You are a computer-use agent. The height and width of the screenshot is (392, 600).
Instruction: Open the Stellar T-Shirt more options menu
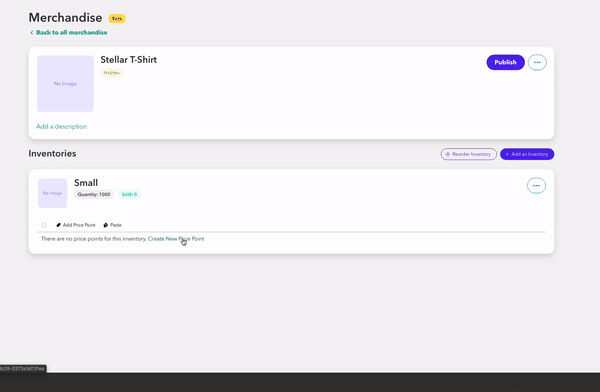(x=537, y=62)
